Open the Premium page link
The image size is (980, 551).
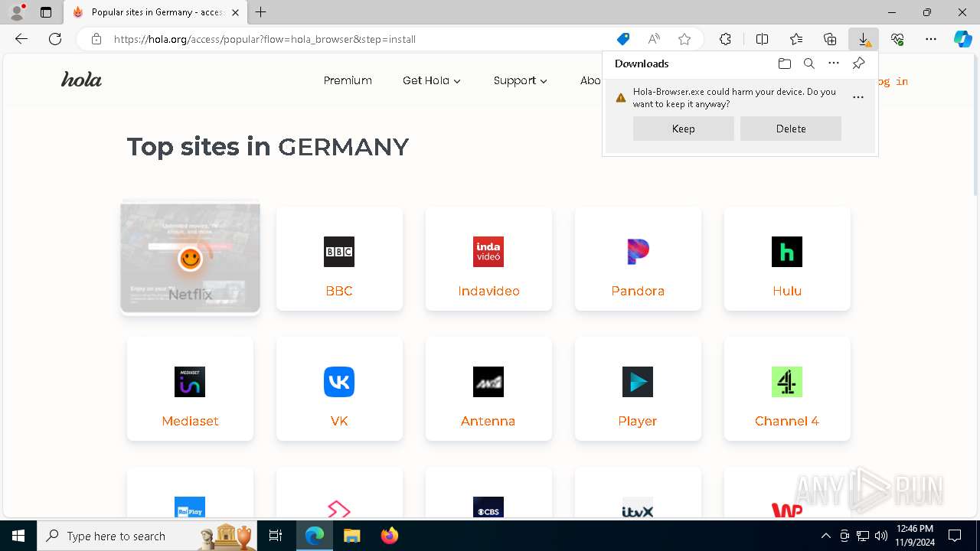pos(348,80)
